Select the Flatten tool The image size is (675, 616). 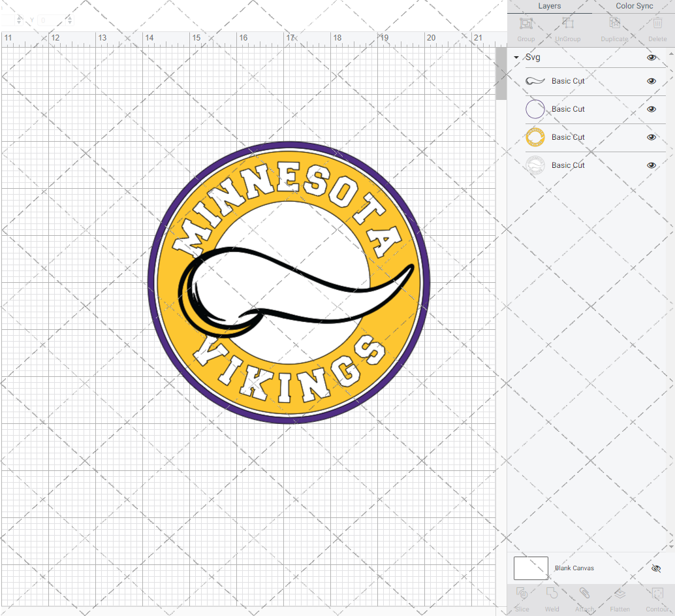point(620,594)
